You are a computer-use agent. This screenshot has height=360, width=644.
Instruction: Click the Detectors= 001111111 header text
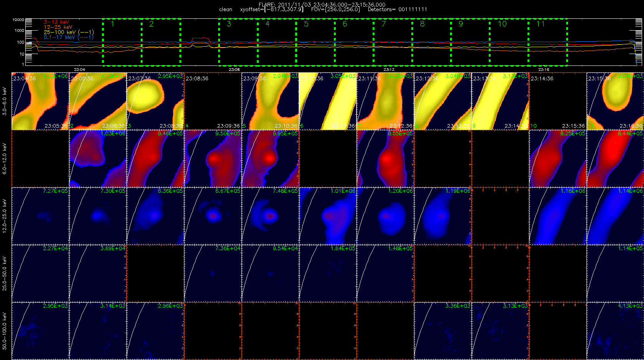coord(398,10)
